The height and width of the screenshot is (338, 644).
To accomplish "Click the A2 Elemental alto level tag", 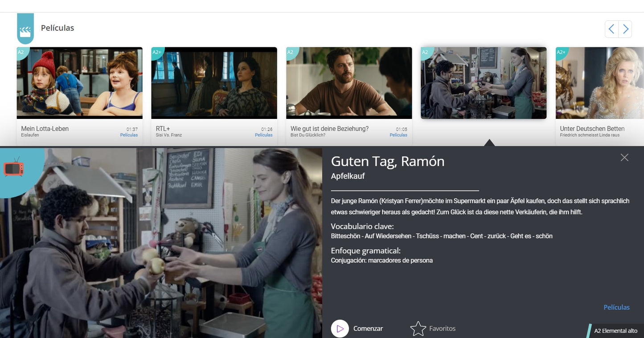I will [615, 331].
